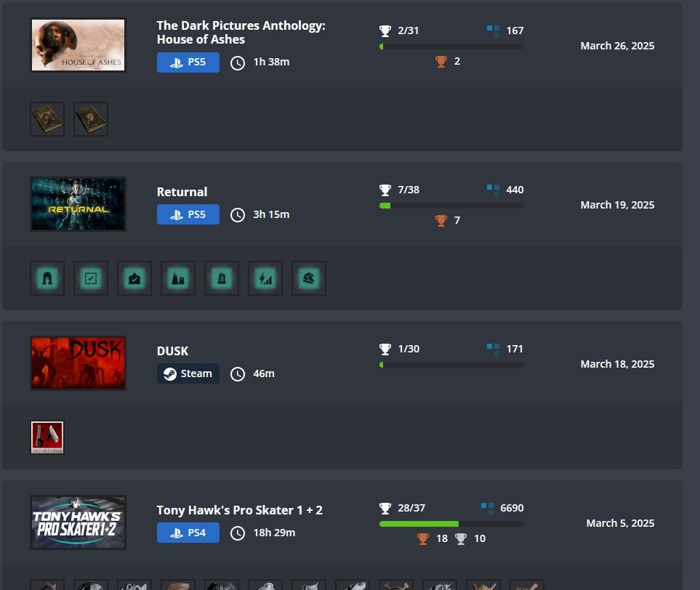The image size is (700, 590).
Task: Open the Returnal title link
Action: [182, 192]
